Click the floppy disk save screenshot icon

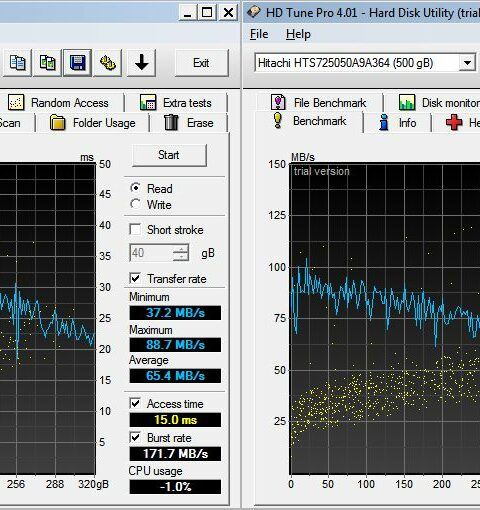click(77, 63)
